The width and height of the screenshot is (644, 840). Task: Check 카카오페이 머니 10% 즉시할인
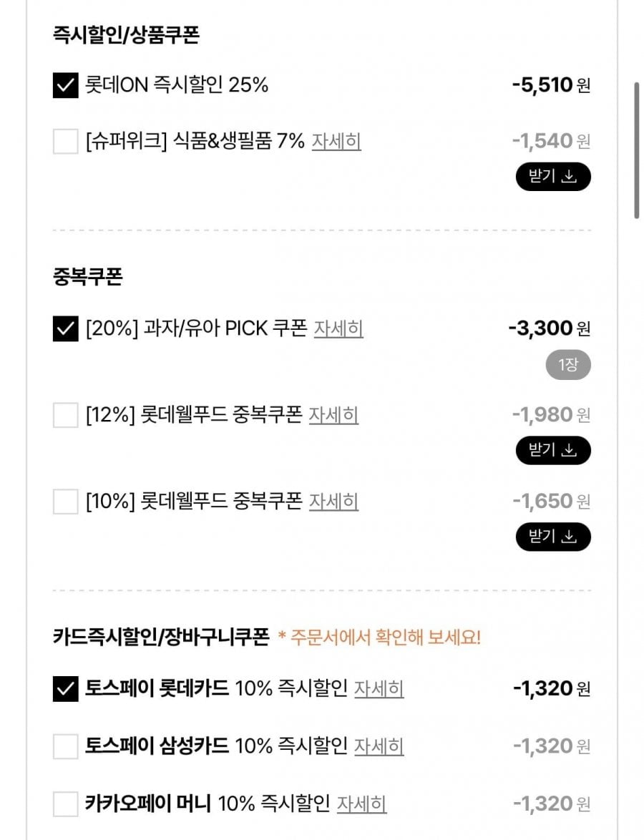pos(66,804)
